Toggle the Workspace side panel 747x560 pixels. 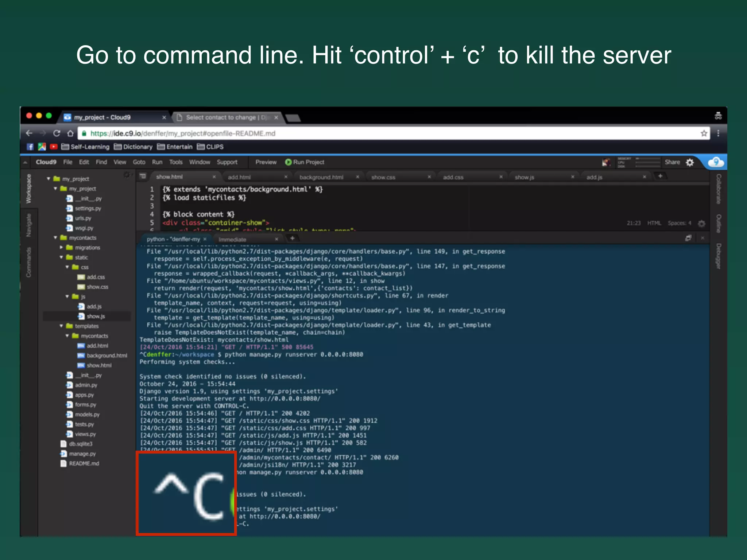(29, 188)
